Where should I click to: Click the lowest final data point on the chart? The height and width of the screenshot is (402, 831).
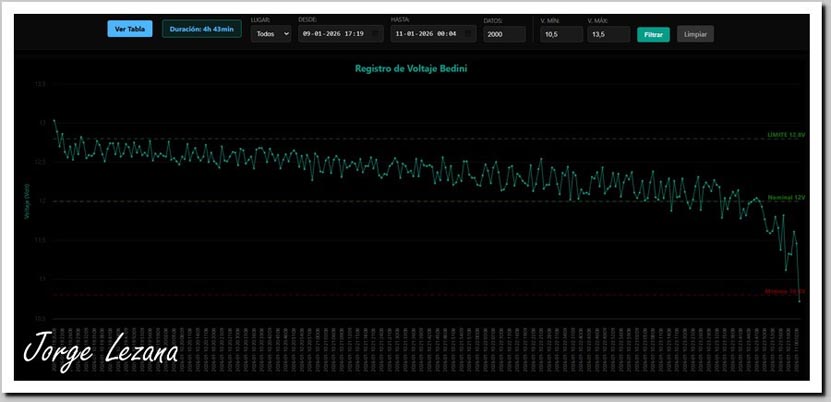[800, 300]
